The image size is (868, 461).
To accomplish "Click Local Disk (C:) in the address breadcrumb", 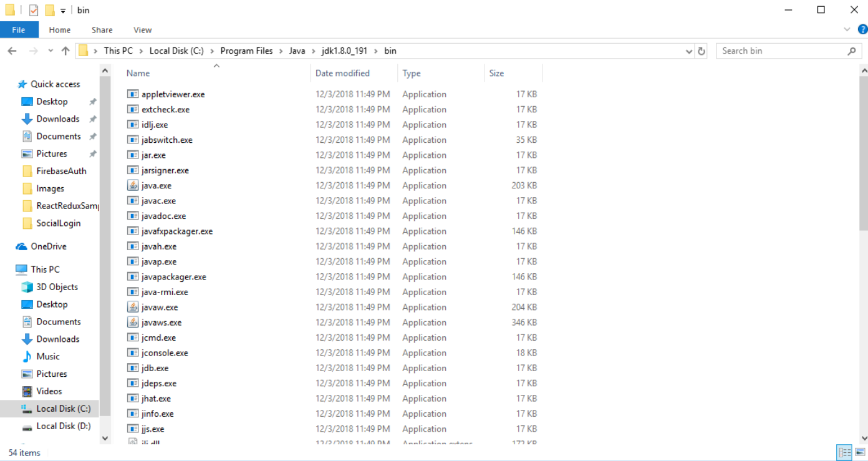I will (x=176, y=51).
